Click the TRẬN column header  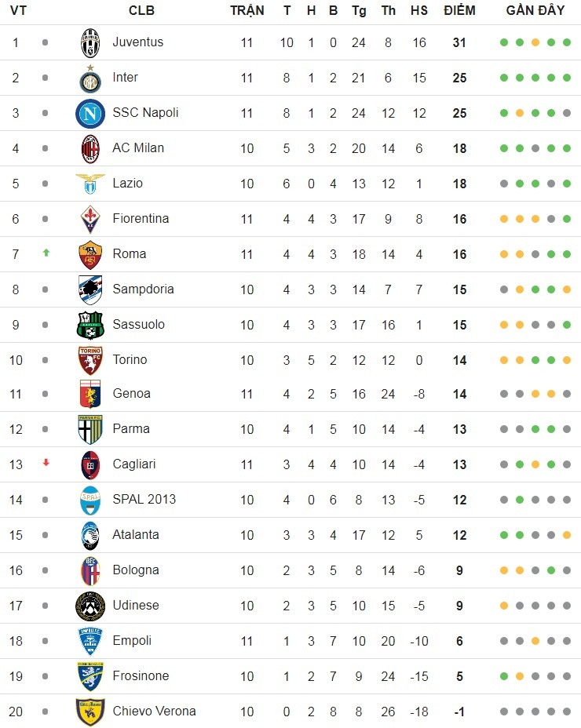[247, 11]
